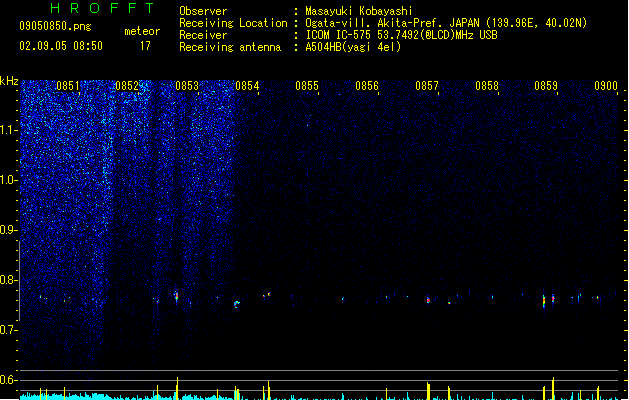Click the 0.7 kHz axis label

tap(8, 330)
